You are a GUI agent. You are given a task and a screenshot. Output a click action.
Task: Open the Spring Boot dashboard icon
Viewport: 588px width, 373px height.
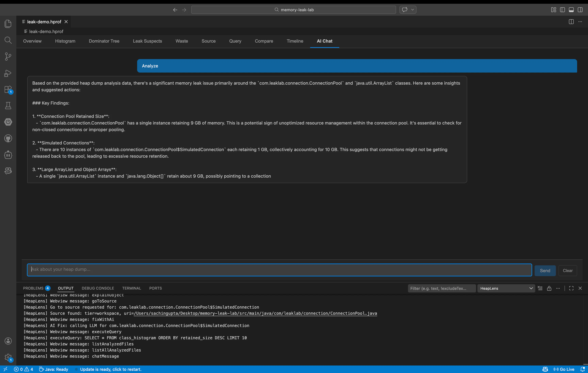(8, 122)
